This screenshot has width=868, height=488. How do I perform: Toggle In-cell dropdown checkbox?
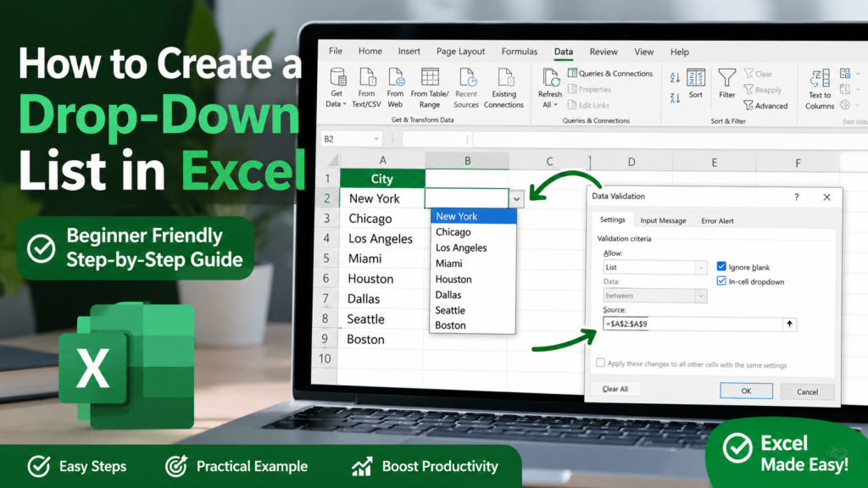[x=721, y=281]
